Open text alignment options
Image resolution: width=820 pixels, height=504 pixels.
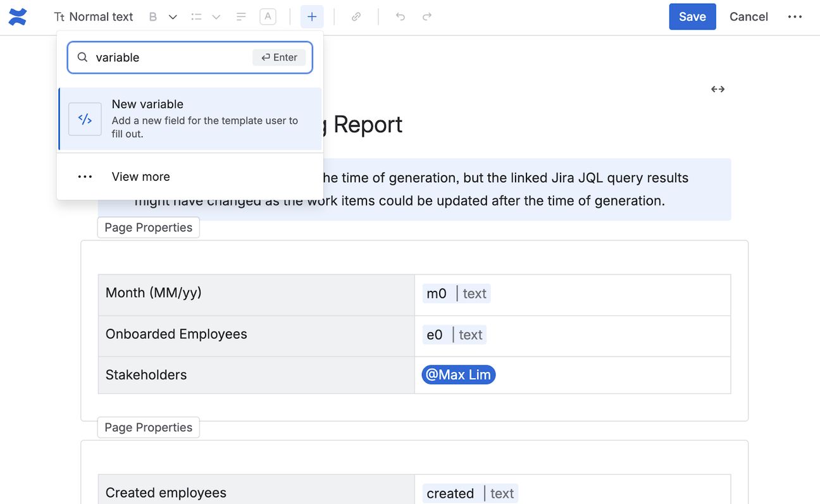[x=241, y=17]
